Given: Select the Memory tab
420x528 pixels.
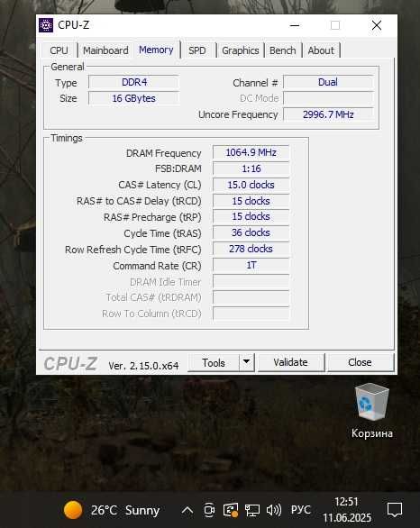Looking at the screenshot, I should pyautogui.click(x=156, y=50).
